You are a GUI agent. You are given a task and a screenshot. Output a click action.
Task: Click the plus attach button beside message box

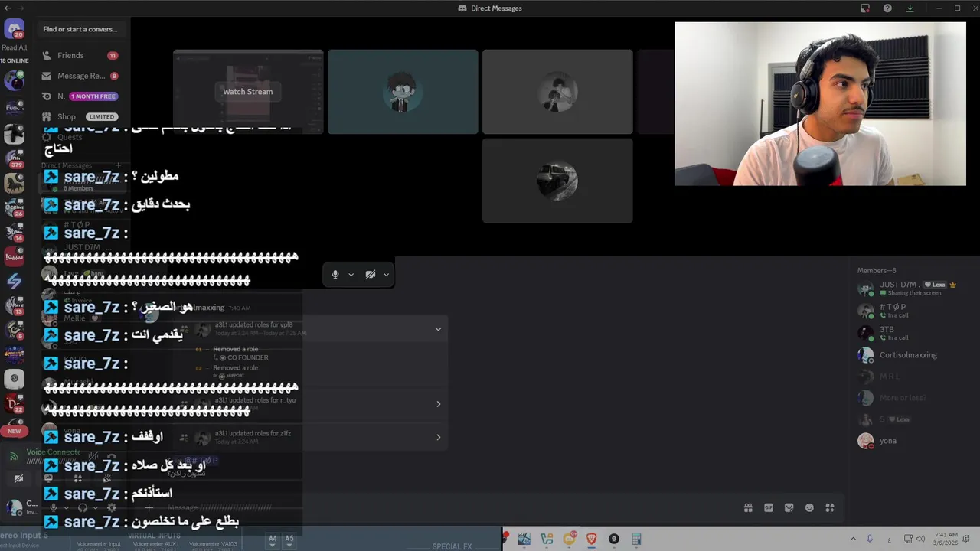tap(149, 507)
